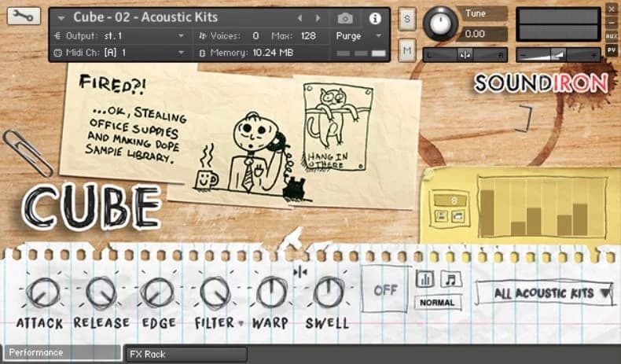Image resolution: width=621 pixels, height=364 pixels.
Task: Toggle the OFF switch on the notepad
Action: pos(385,290)
